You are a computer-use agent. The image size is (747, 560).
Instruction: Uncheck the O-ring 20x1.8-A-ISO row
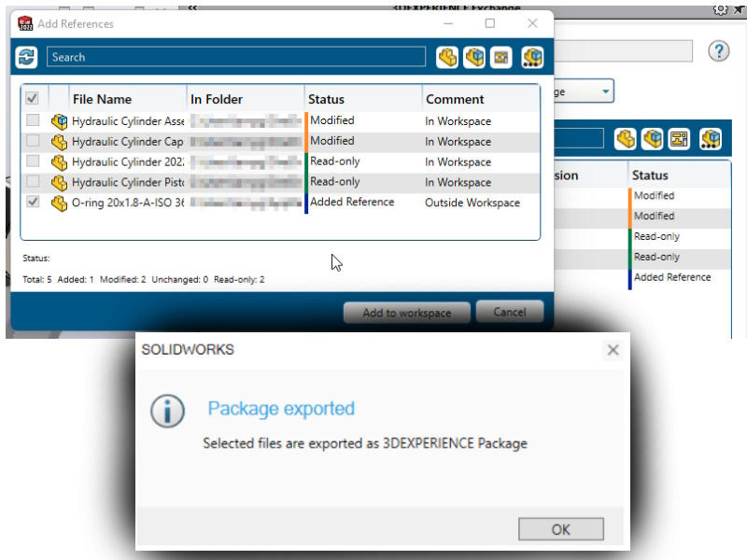coord(34,202)
